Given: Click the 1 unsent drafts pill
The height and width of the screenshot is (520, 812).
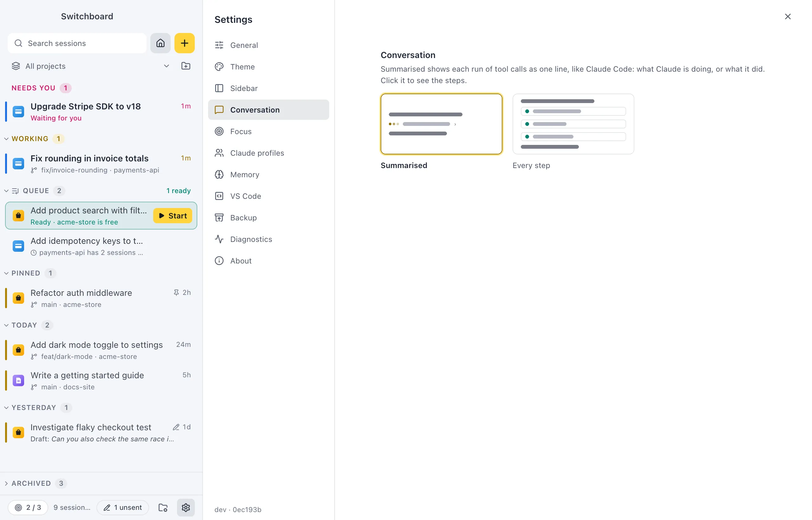Looking at the screenshot, I should (123, 508).
